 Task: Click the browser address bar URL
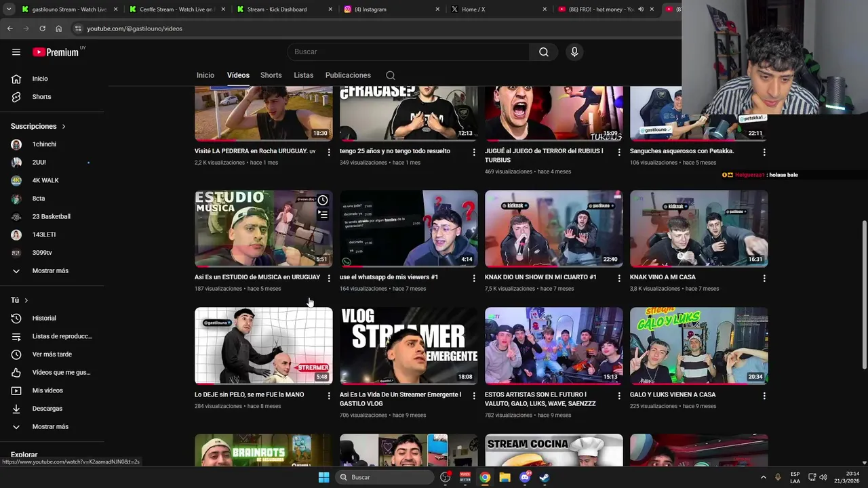pos(134,28)
